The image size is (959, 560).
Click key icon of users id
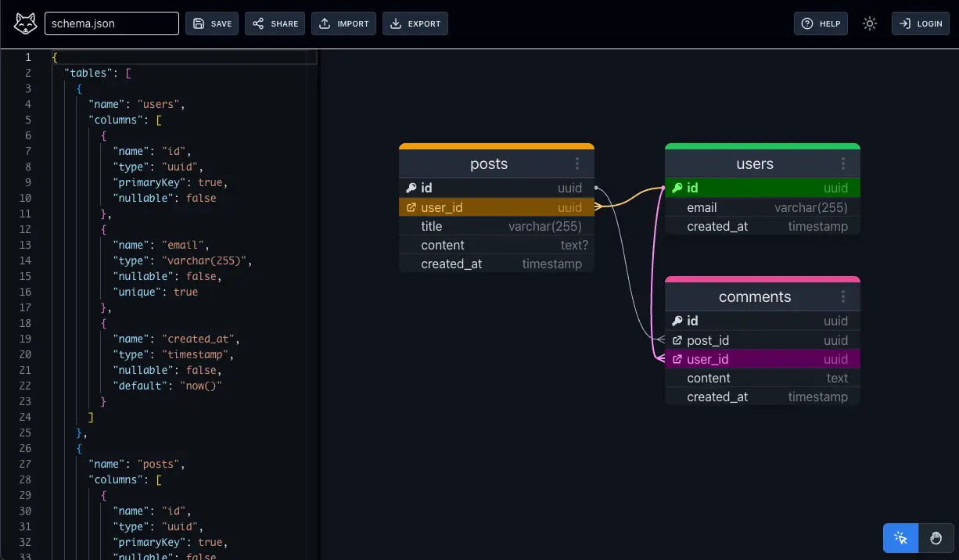(x=677, y=188)
